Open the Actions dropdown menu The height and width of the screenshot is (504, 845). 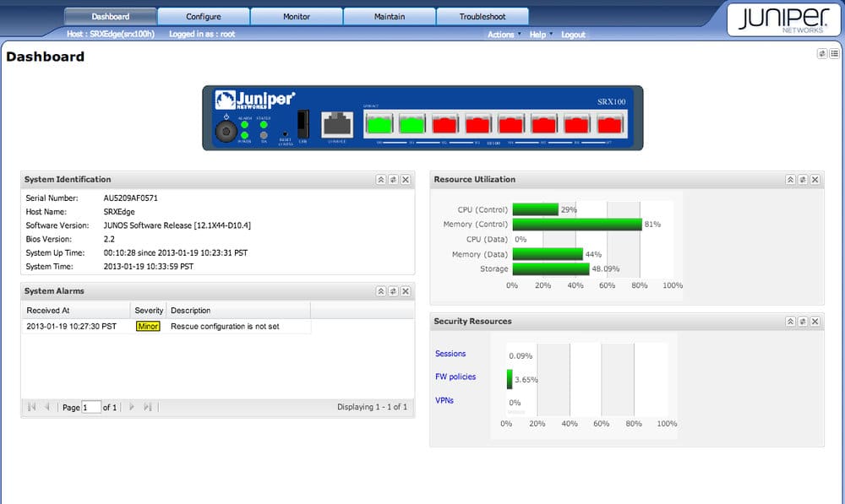(504, 35)
